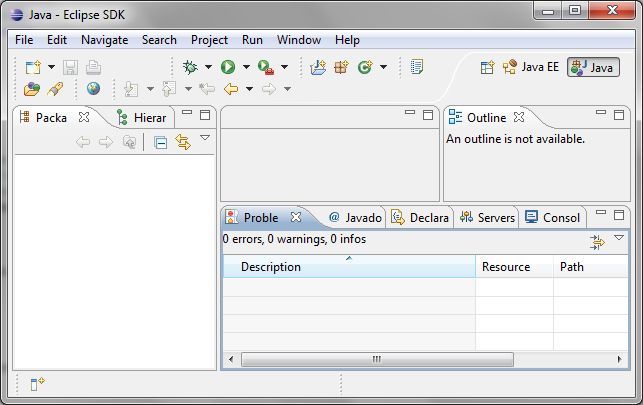Open the Project menu
This screenshot has height=405, width=643.
click(209, 40)
